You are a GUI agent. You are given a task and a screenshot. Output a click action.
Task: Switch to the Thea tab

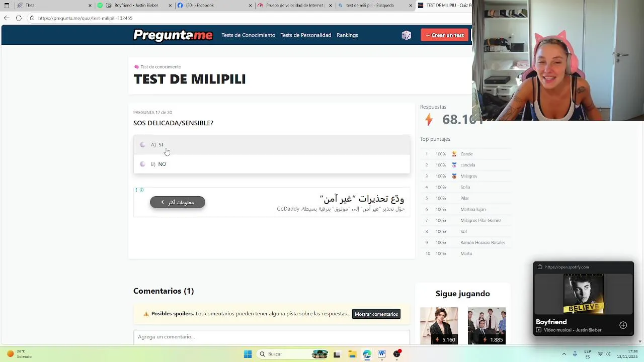click(53, 6)
